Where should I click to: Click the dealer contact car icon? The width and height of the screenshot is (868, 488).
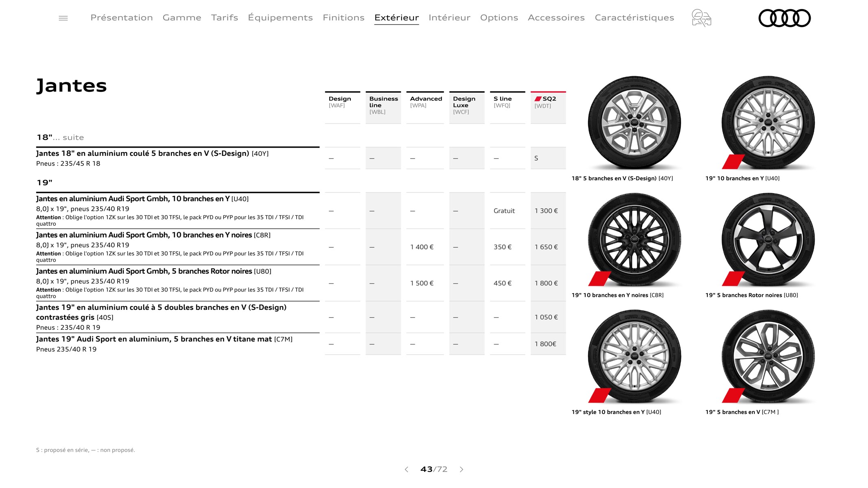(x=701, y=18)
